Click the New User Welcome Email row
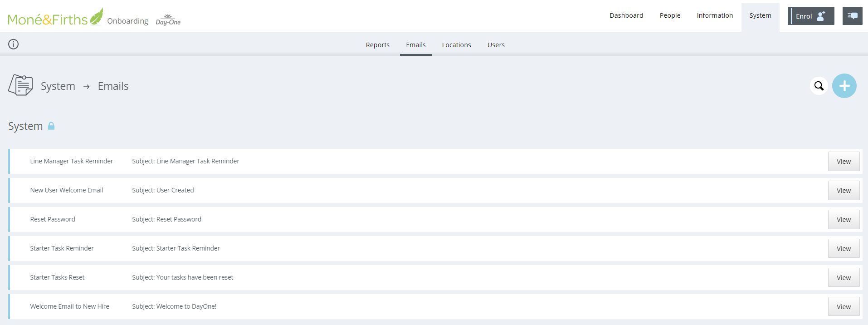868x325 pixels. 66,190
